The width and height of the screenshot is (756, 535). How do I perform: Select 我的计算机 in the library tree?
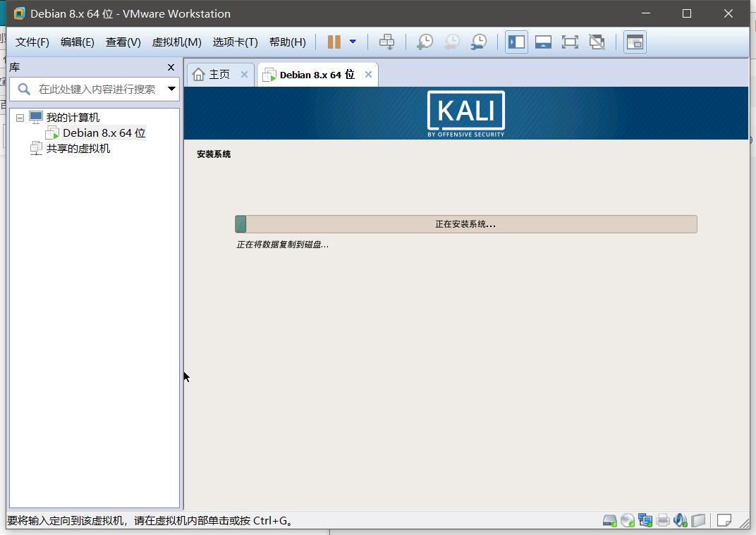coord(73,118)
